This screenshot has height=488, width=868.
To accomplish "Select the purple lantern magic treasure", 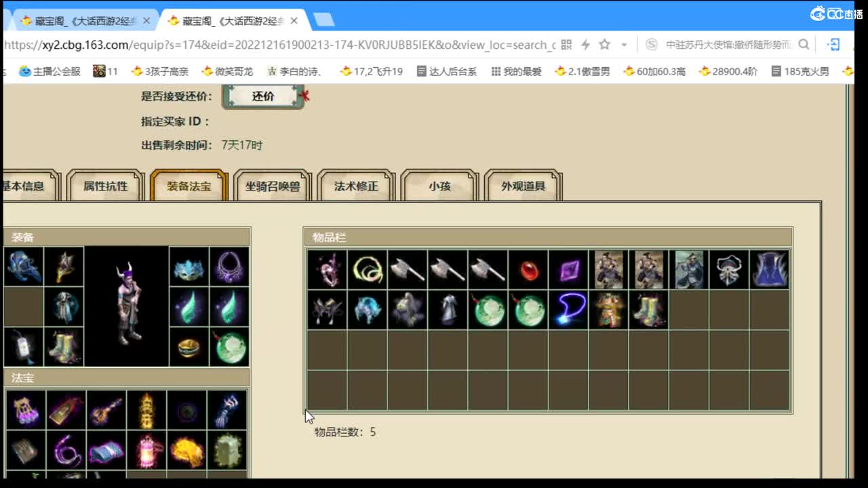I will coord(26,410).
